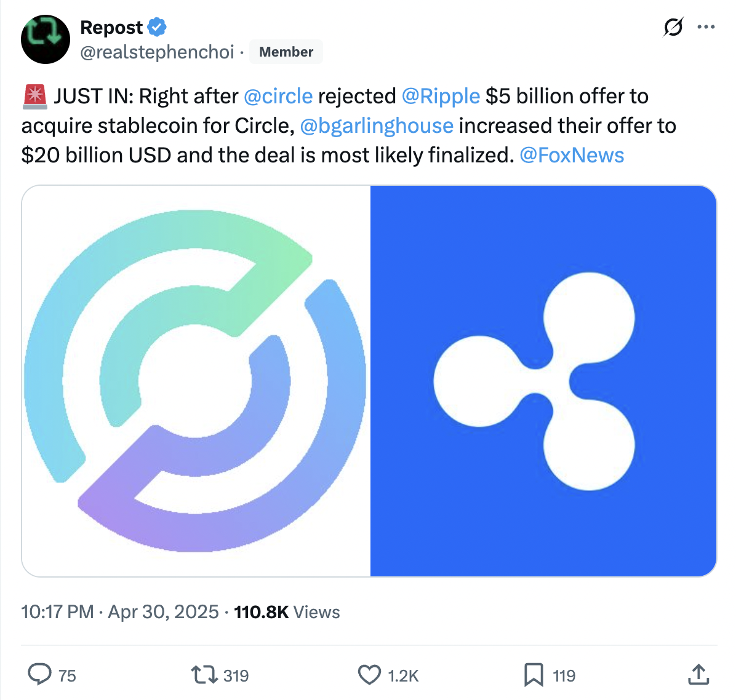Open the Circle logo image

coord(196,381)
